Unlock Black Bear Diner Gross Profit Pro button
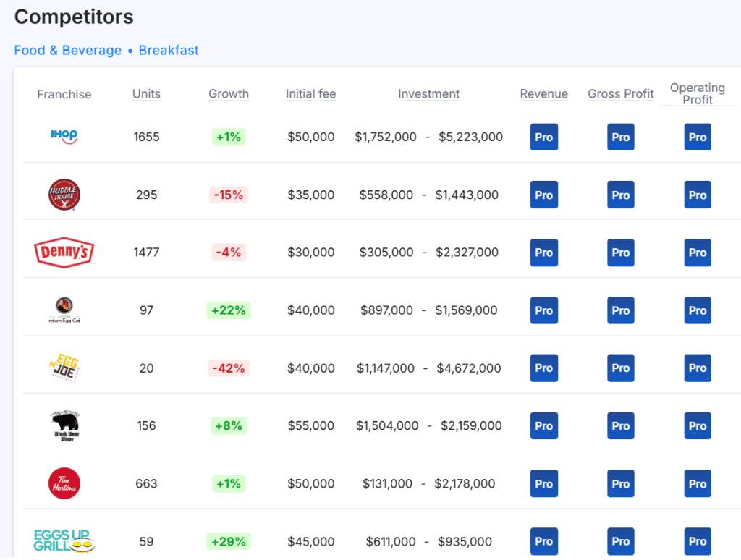This screenshot has width=741, height=560. coord(620,426)
